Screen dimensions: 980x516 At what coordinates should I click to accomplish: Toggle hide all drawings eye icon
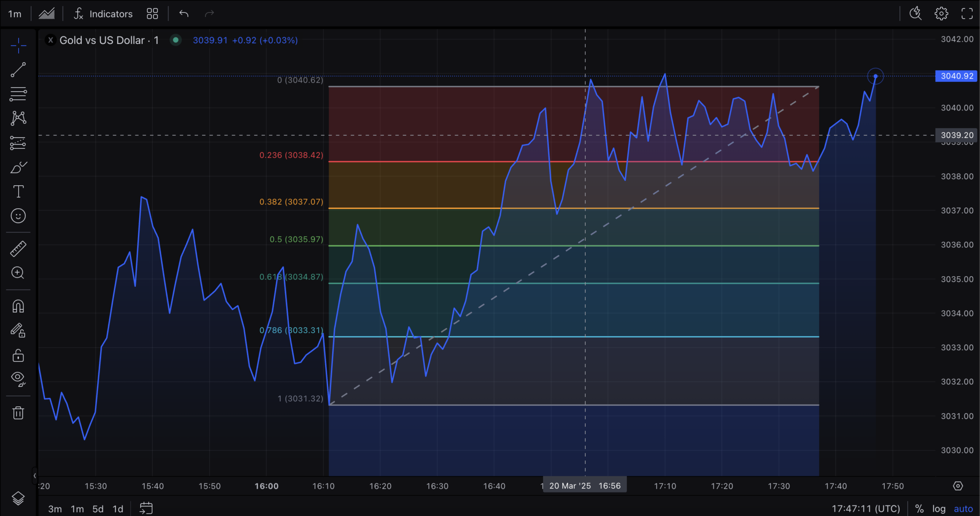pos(18,379)
